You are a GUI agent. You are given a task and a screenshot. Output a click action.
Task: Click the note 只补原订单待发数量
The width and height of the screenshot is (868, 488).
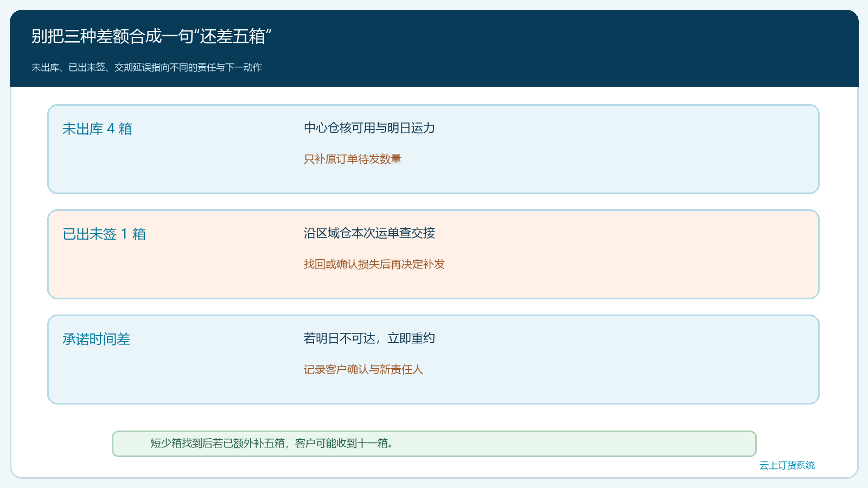(352, 159)
